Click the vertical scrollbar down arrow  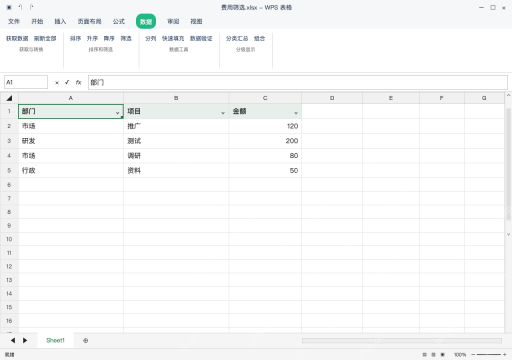coord(508,234)
